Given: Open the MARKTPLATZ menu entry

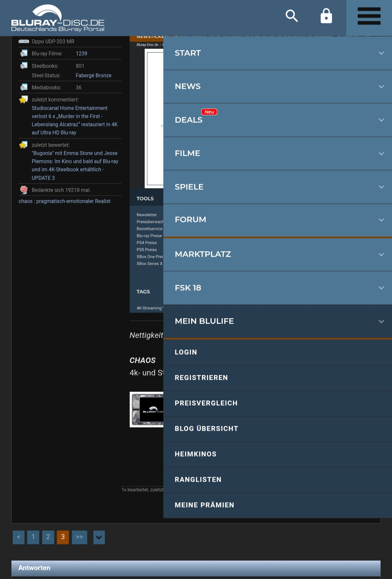Looking at the screenshot, I should (203, 254).
